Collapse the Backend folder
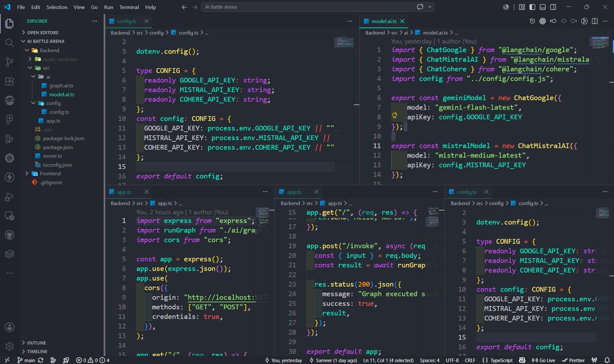Image resolution: width=614 pixels, height=364 pixels. (49, 50)
